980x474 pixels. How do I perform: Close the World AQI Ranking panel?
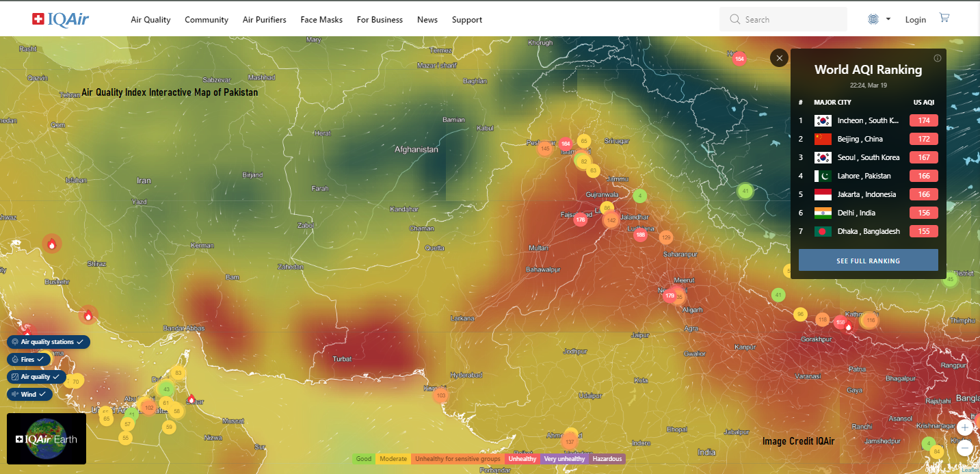pyautogui.click(x=779, y=58)
